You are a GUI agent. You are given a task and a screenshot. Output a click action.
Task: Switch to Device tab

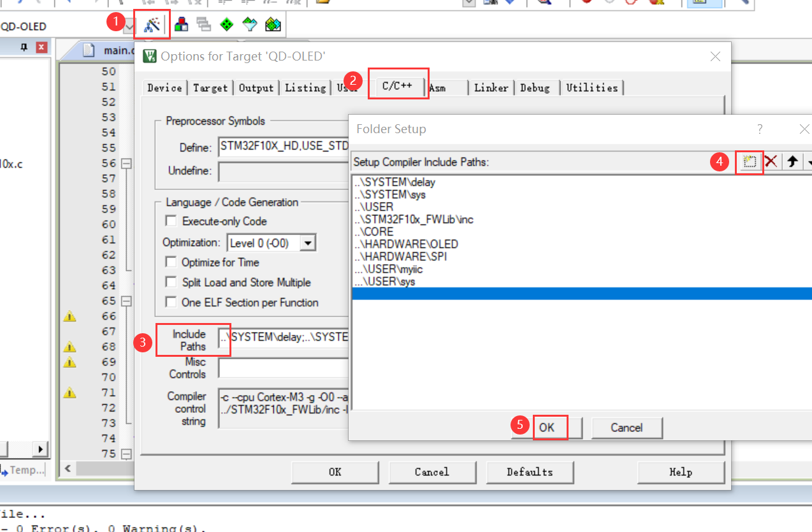tap(164, 88)
